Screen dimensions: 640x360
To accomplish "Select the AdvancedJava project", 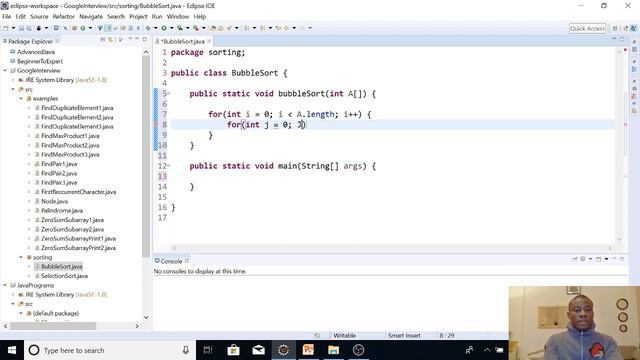I will click(x=36, y=52).
